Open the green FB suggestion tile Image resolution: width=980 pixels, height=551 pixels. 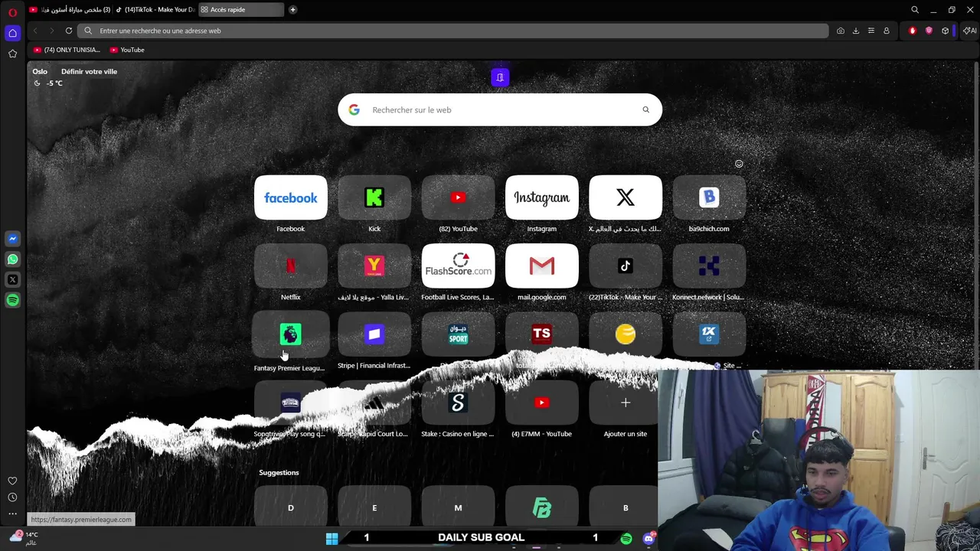tap(542, 506)
